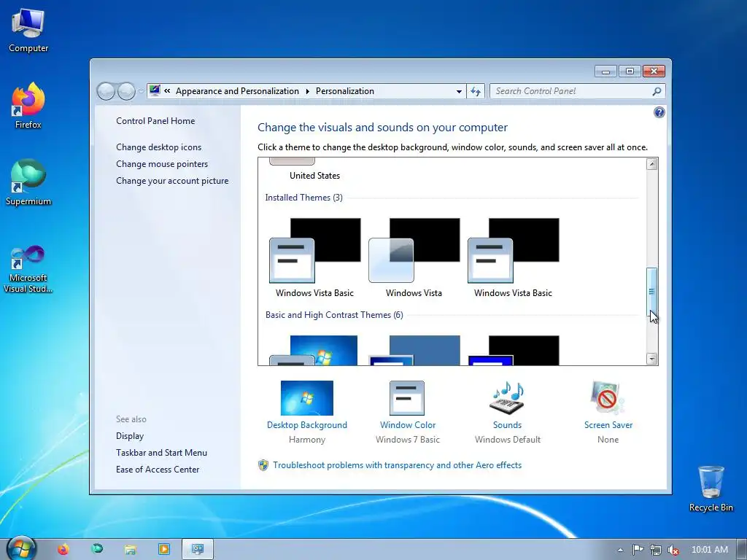Viewport: 747px width, 560px height.
Task: Select the Supermium desktop shortcut
Action: click(28, 182)
